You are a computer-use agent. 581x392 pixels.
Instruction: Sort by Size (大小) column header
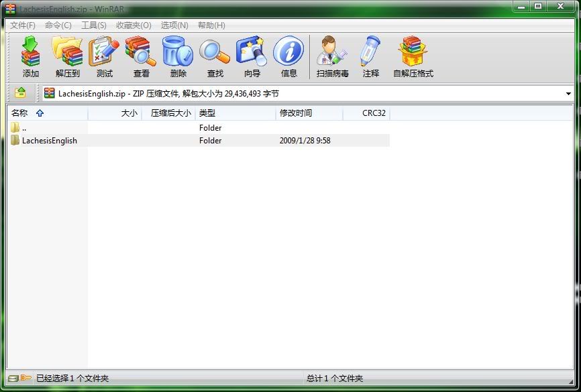click(115, 113)
